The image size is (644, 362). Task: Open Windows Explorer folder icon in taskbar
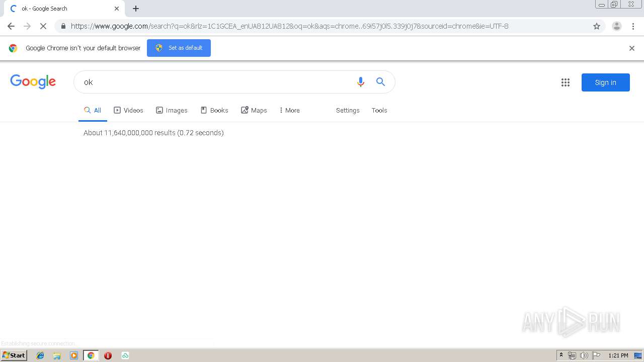click(57, 355)
